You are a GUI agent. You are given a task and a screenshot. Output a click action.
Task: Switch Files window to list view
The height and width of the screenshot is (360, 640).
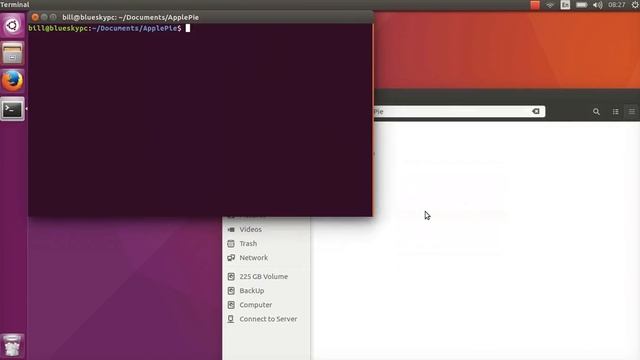616,111
